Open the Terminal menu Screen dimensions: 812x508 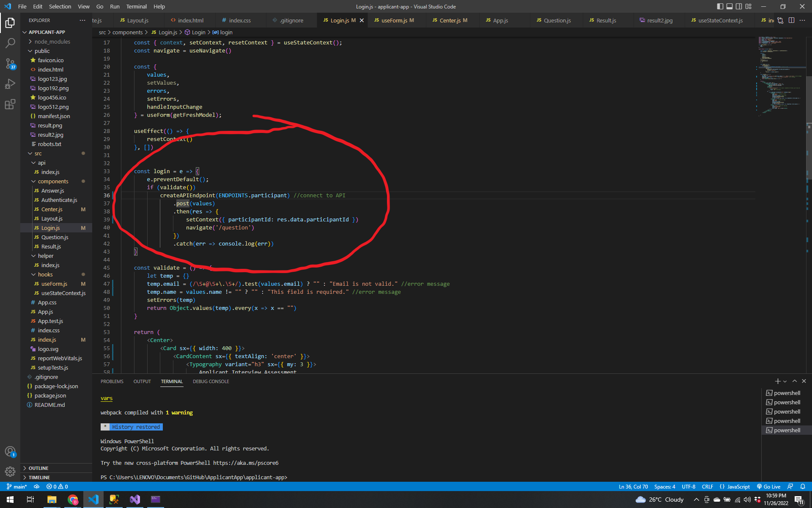pyautogui.click(x=136, y=6)
